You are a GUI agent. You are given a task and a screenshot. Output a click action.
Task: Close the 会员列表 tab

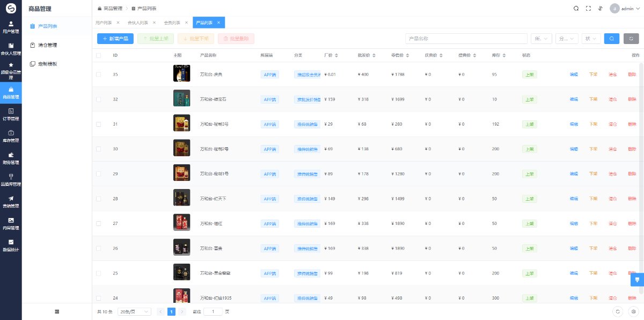pyautogui.click(x=186, y=23)
